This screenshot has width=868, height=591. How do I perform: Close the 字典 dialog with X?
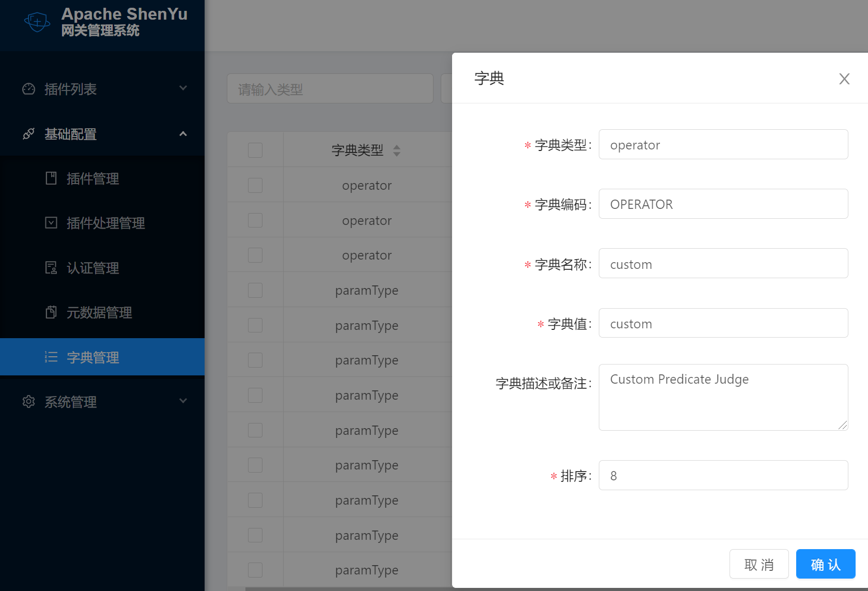[844, 79]
